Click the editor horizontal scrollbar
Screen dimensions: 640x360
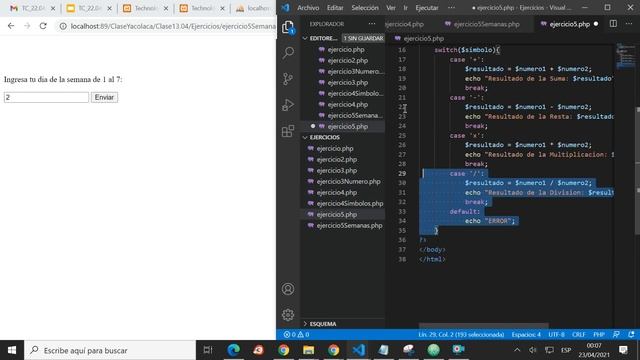(484, 326)
